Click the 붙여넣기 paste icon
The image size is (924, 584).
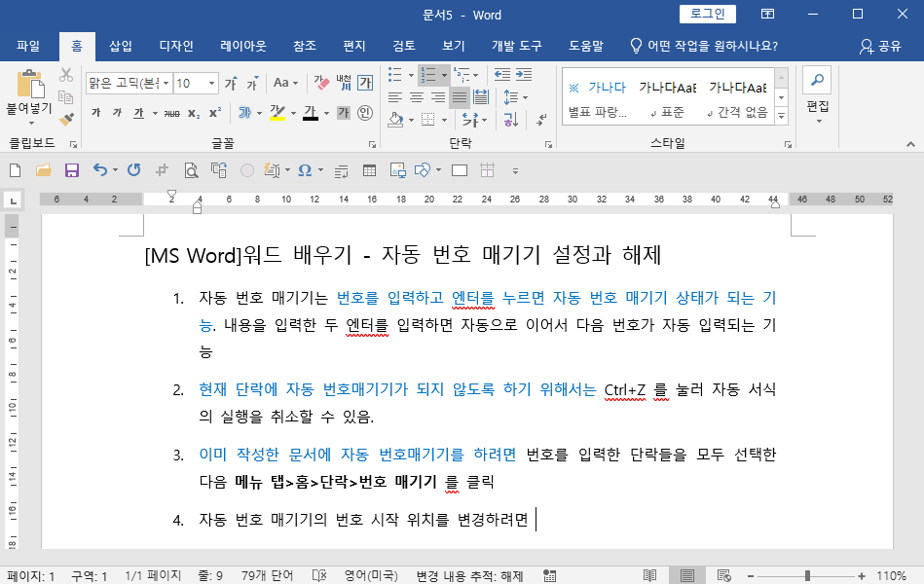[30, 83]
